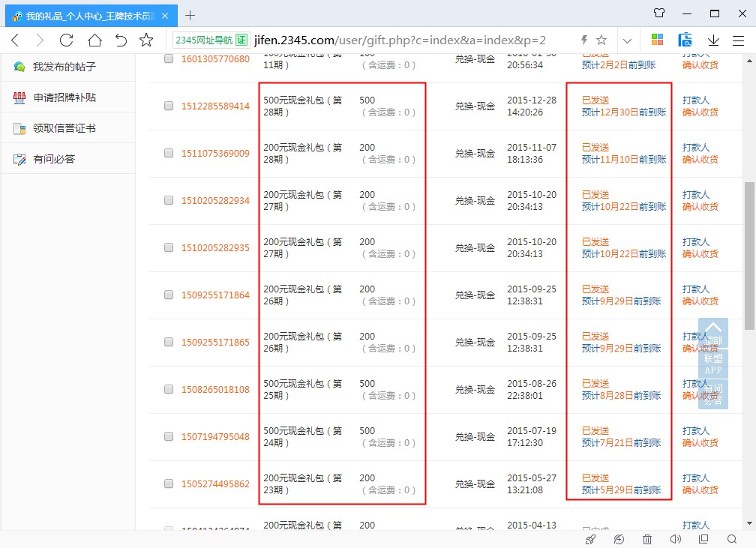This screenshot has height=548, width=756.
Task: Click the browser reload button
Action: (x=67, y=40)
